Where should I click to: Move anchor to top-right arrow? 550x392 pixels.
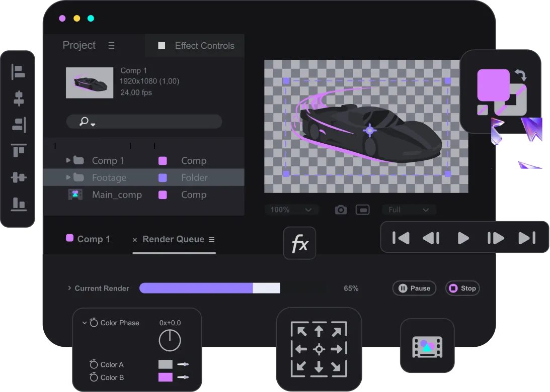coord(336,331)
